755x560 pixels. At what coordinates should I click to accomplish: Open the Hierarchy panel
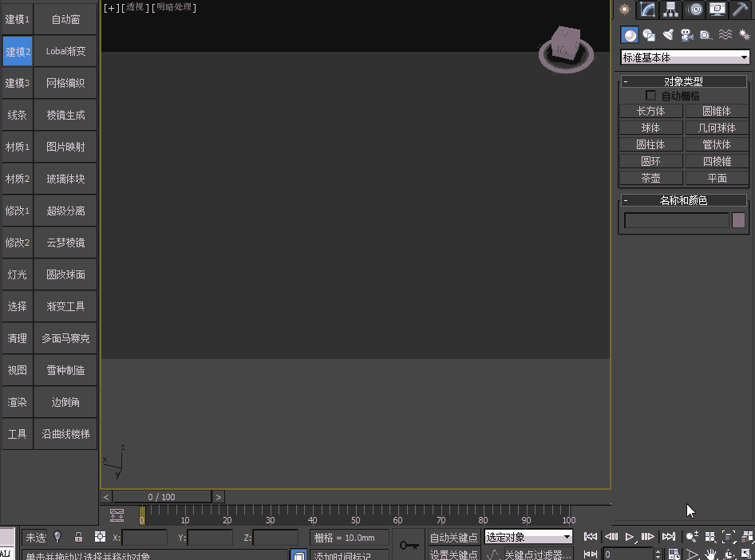(x=670, y=10)
